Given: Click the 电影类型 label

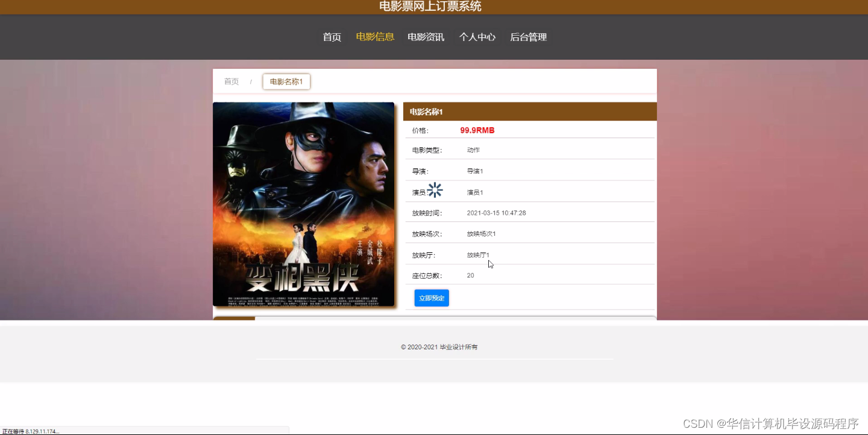Looking at the screenshot, I should (427, 150).
